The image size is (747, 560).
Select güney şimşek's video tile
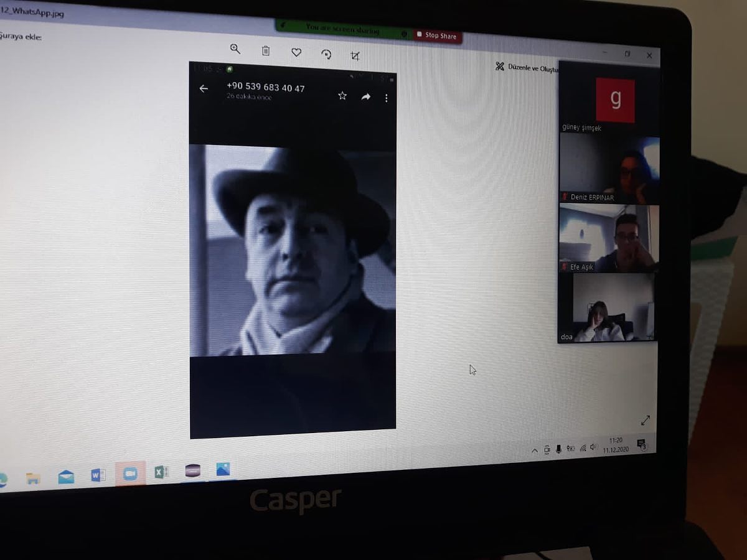(x=609, y=98)
